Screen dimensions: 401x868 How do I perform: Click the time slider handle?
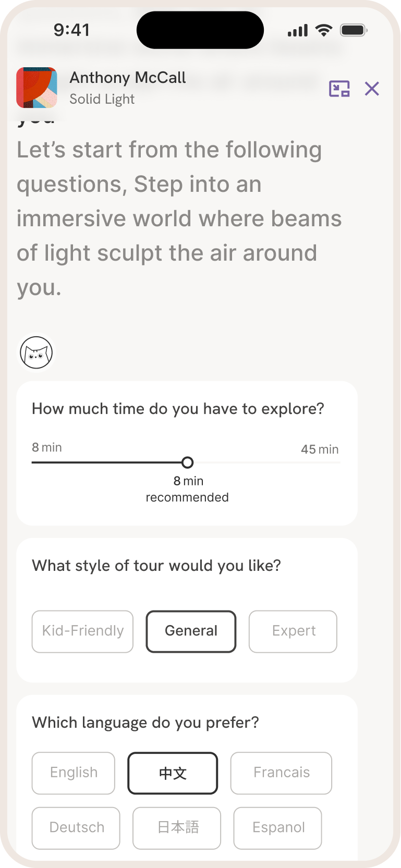click(187, 462)
